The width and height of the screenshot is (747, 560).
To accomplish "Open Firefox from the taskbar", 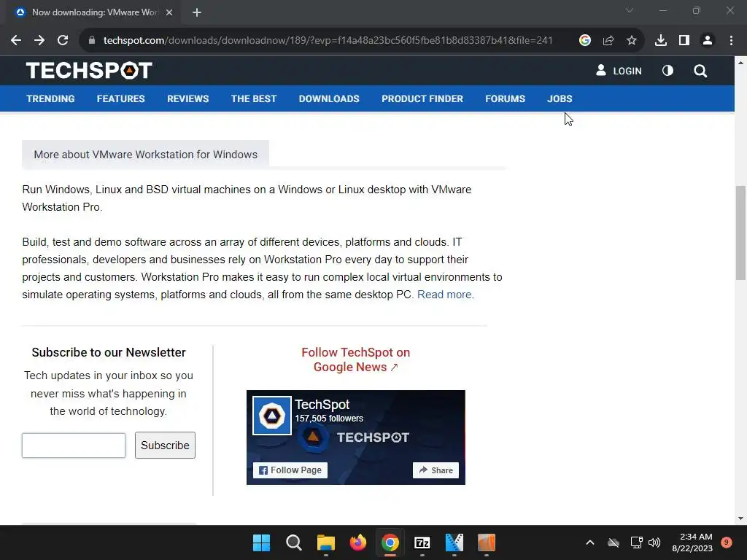I will (x=357, y=542).
